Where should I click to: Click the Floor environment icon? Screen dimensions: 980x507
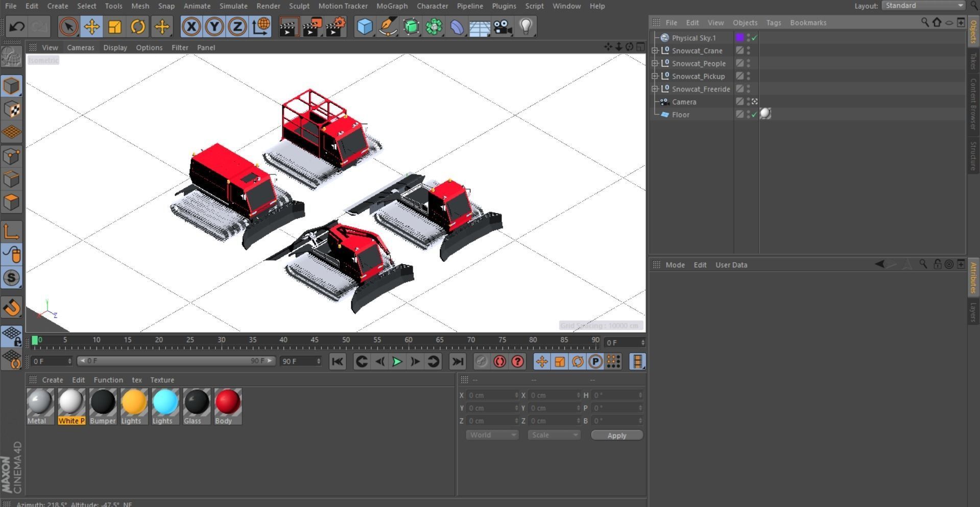(x=480, y=27)
